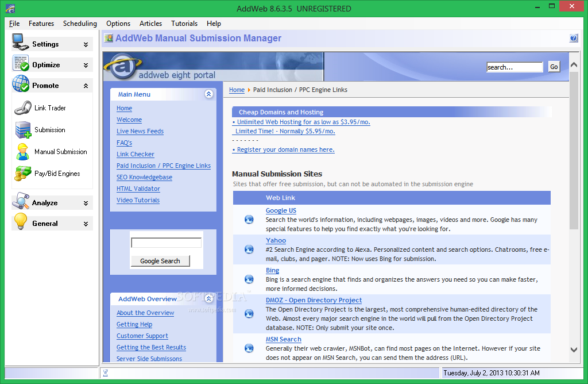Open Live News Feeds link
Viewport: 588px width, 384px height.
[140, 131]
